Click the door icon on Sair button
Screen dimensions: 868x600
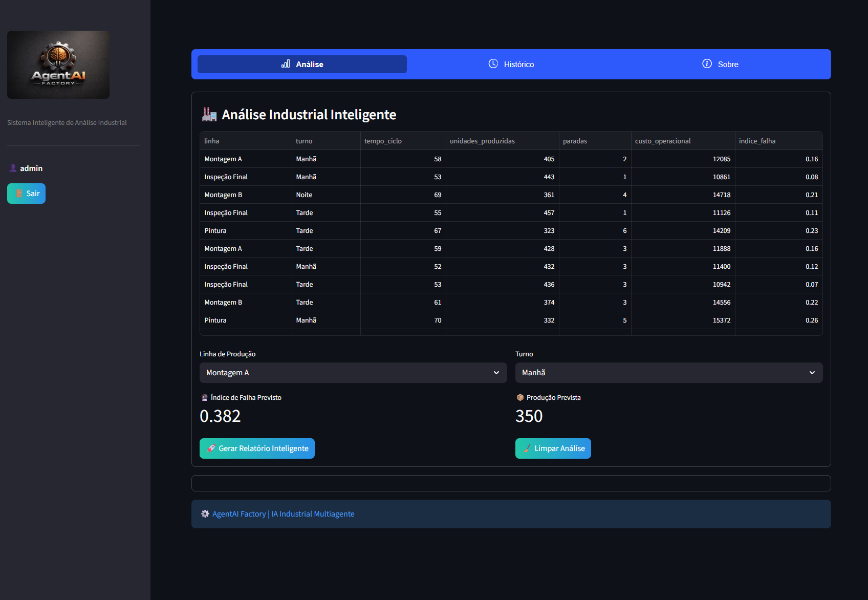tap(19, 194)
